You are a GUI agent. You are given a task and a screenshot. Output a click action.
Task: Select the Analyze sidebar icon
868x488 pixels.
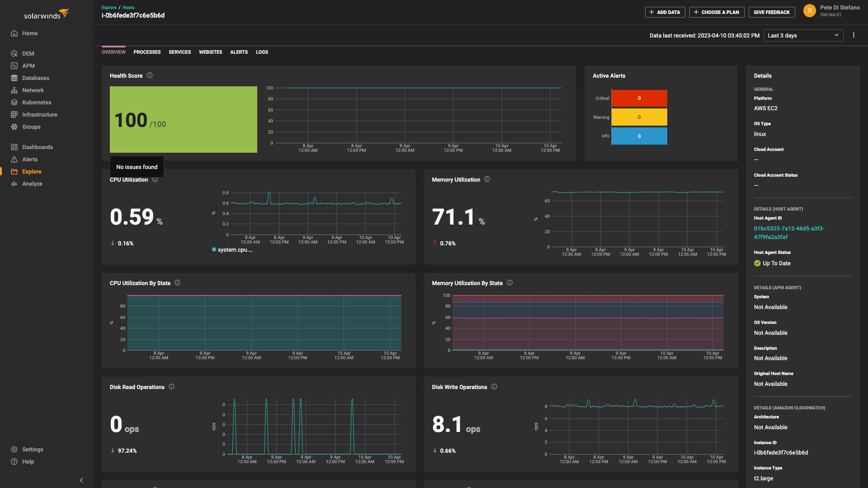(x=14, y=183)
